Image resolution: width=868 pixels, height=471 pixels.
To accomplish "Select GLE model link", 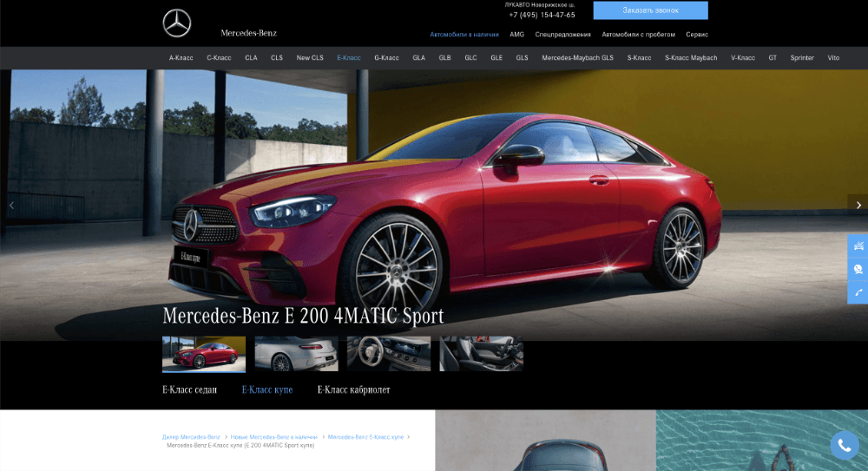I will coord(496,57).
